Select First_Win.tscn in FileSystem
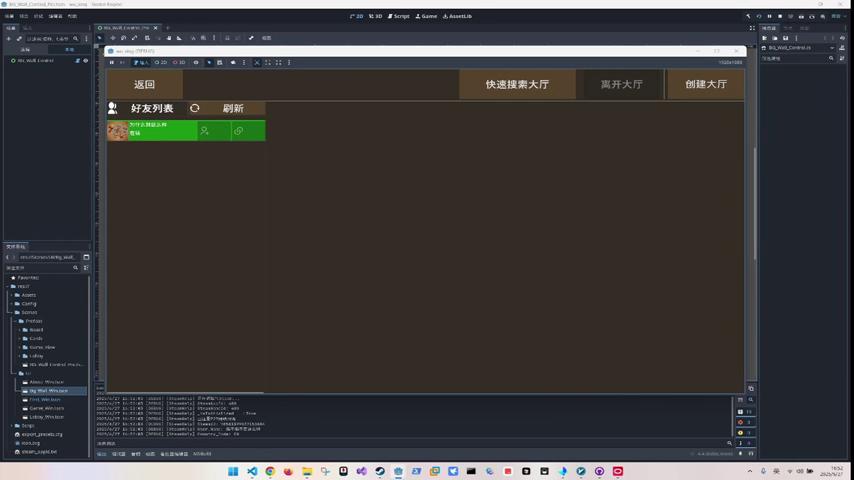Image resolution: width=854 pixels, height=480 pixels. coord(45,399)
